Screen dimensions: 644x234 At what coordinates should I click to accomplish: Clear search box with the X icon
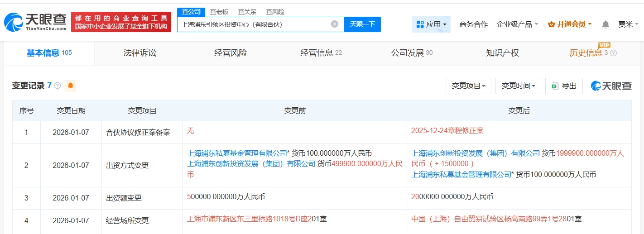pos(334,24)
